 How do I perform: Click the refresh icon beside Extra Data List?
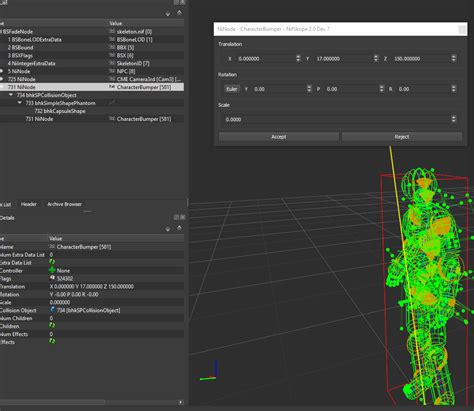tap(52, 262)
